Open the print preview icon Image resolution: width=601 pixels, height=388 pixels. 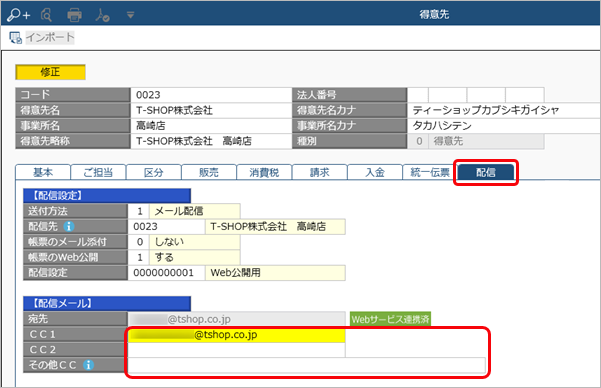point(46,15)
